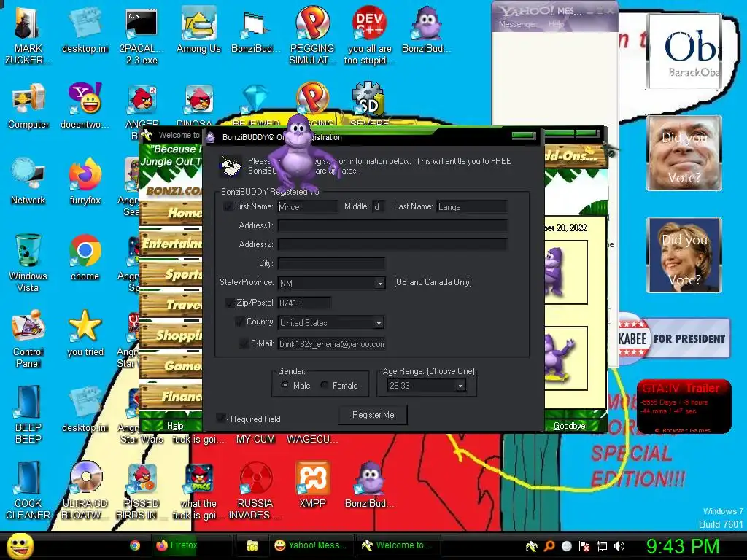Open MARK ZUCKER... desktop icon
The height and width of the screenshot is (560, 747).
pos(28,36)
